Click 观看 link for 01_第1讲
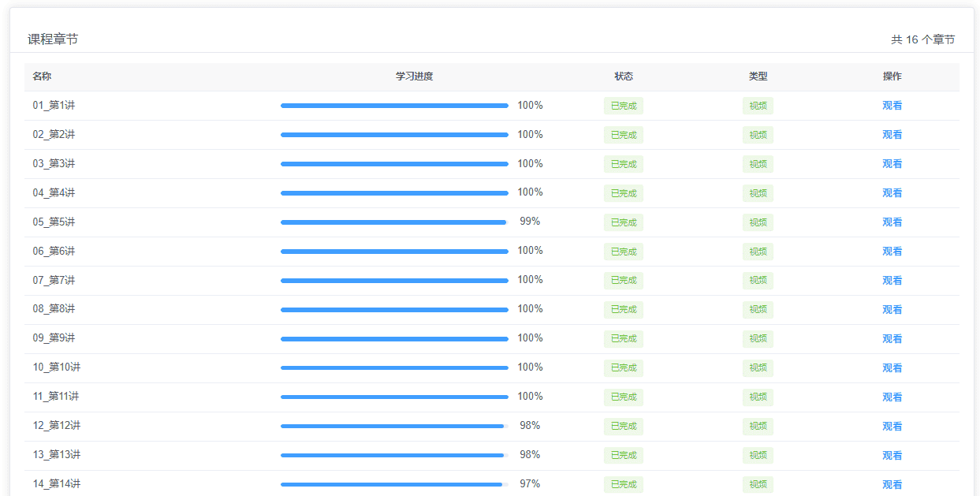Image resolution: width=980 pixels, height=496 pixels. [x=892, y=106]
